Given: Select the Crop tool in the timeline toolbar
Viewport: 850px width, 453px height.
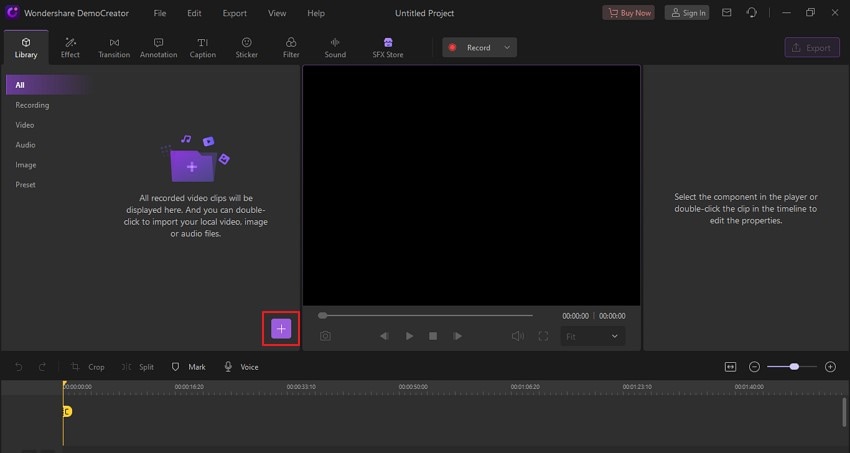Looking at the screenshot, I should [88, 367].
